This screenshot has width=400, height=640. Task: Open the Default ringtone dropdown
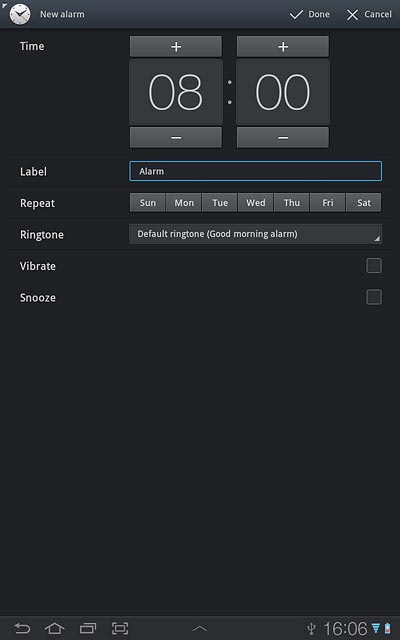point(256,234)
